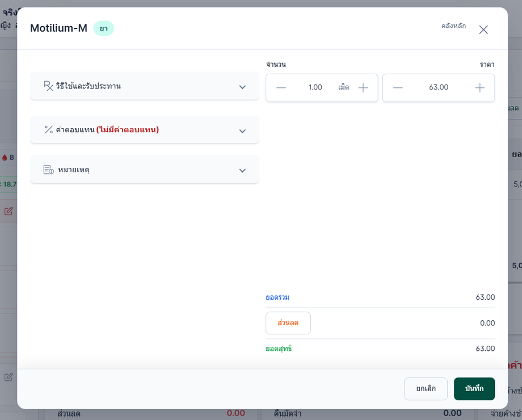Click the Rx prescription icon
The height and width of the screenshot is (420, 522).
(x=48, y=86)
